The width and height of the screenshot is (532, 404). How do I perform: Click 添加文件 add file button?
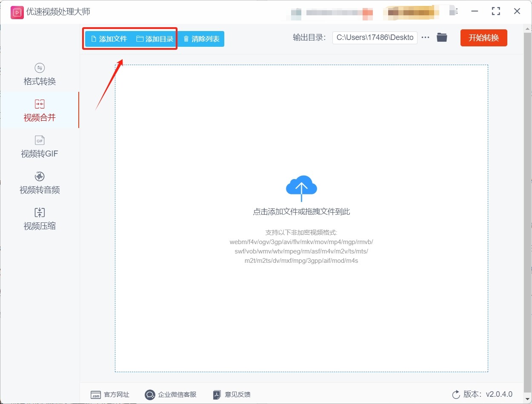coord(109,39)
